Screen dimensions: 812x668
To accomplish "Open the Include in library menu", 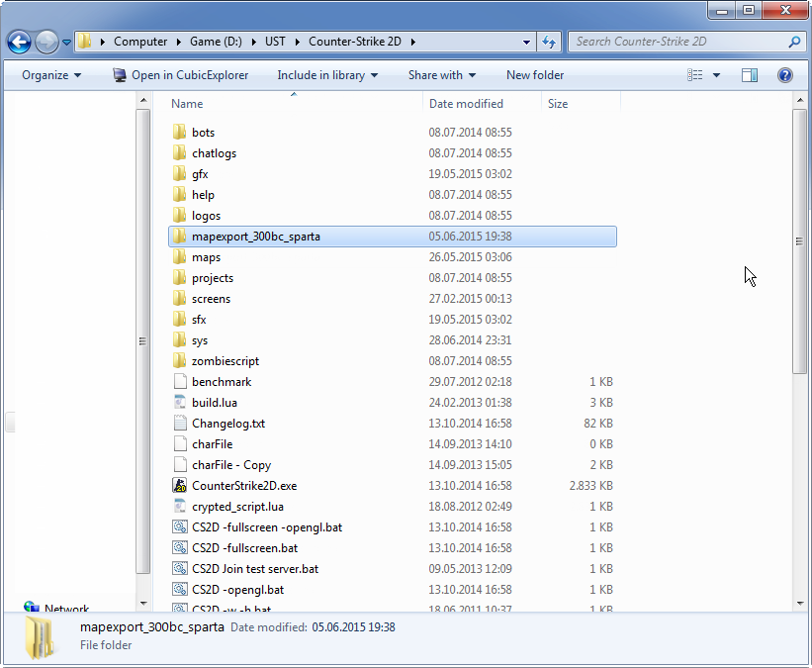I will pos(327,75).
